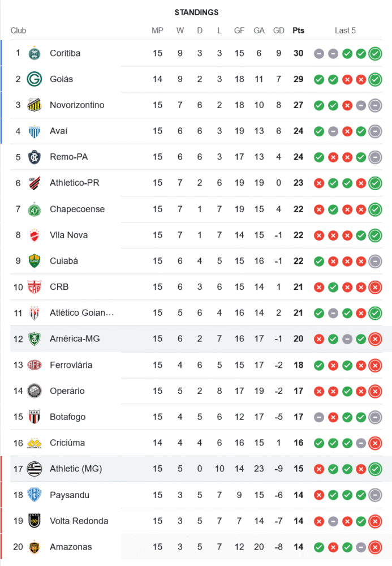The image size is (392, 566).
Task: Open the Avaí team name link
Action: (59, 131)
